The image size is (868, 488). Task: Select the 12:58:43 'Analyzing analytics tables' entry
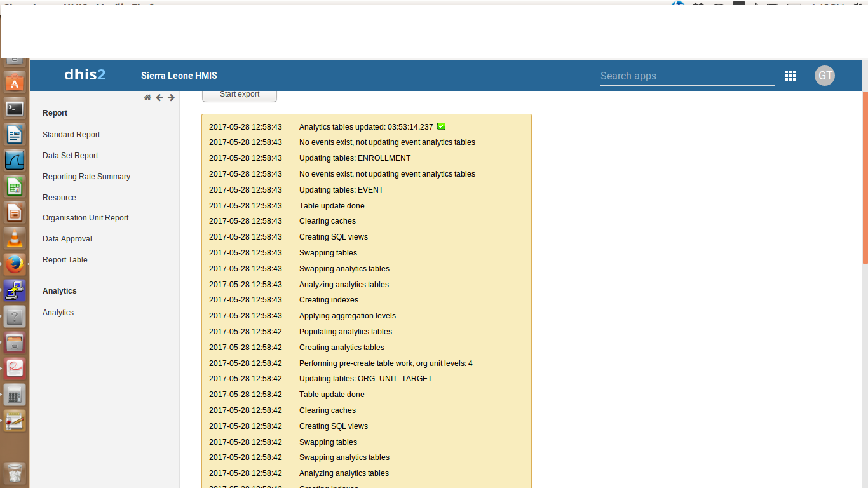[x=344, y=285]
